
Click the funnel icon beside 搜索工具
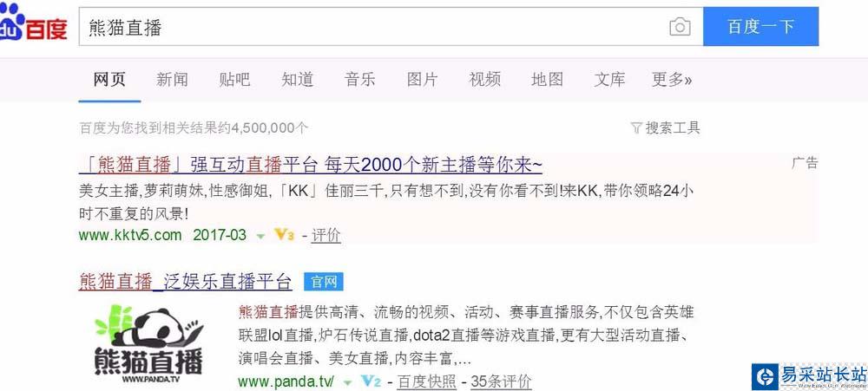636,128
